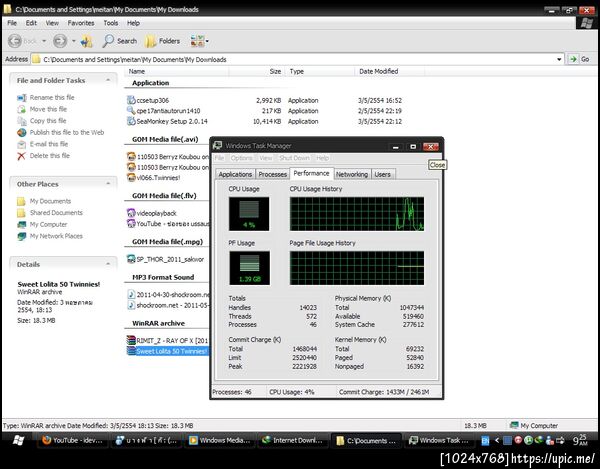Screen dimensions: 600x469
Task: Open the Tools menu in Explorer
Action: [111, 23]
